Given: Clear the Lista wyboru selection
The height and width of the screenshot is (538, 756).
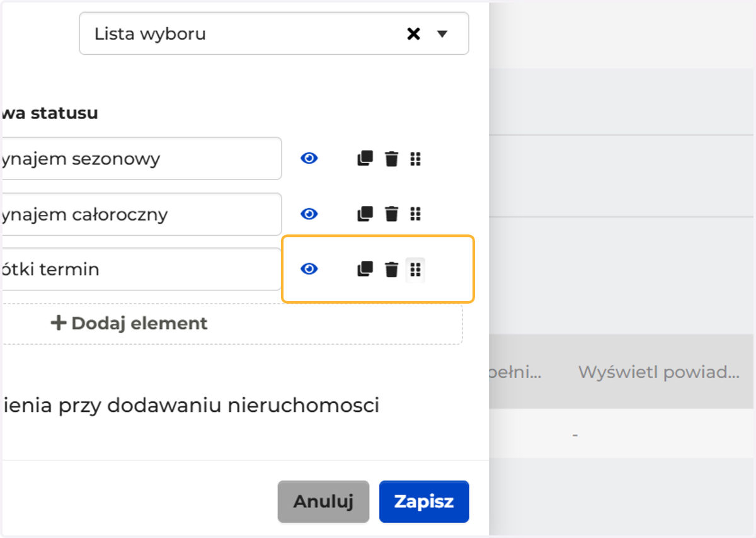Looking at the screenshot, I should click(413, 34).
